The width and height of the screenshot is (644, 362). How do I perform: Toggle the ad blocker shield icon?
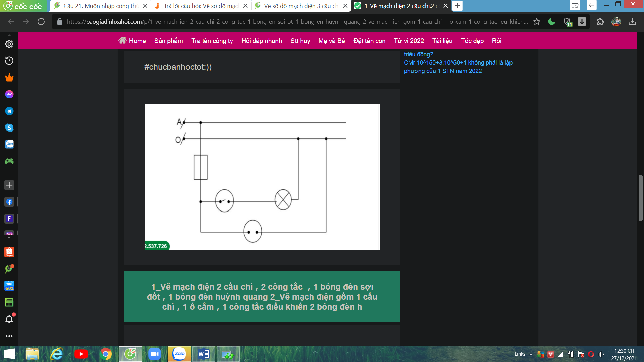(x=567, y=22)
